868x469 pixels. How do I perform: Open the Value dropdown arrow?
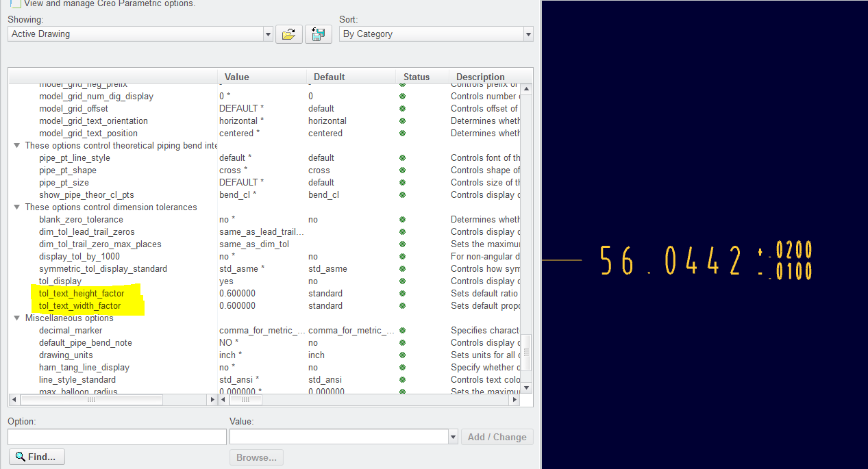tap(453, 437)
